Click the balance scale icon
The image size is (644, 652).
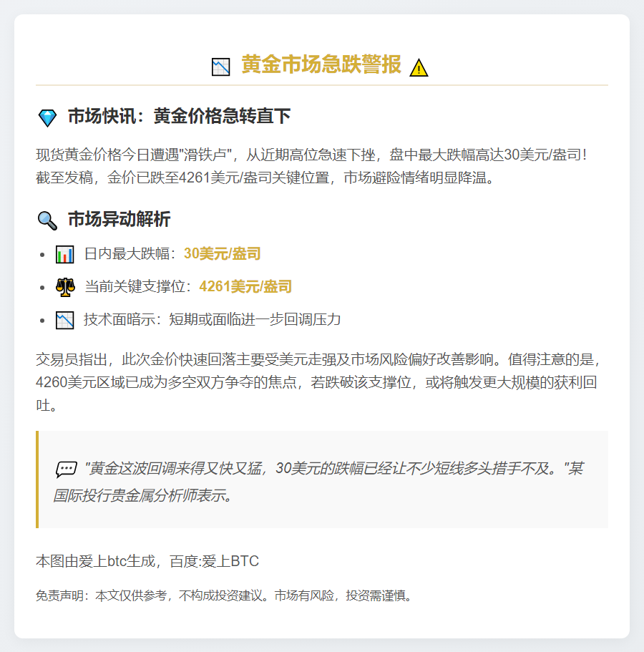coord(65,287)
